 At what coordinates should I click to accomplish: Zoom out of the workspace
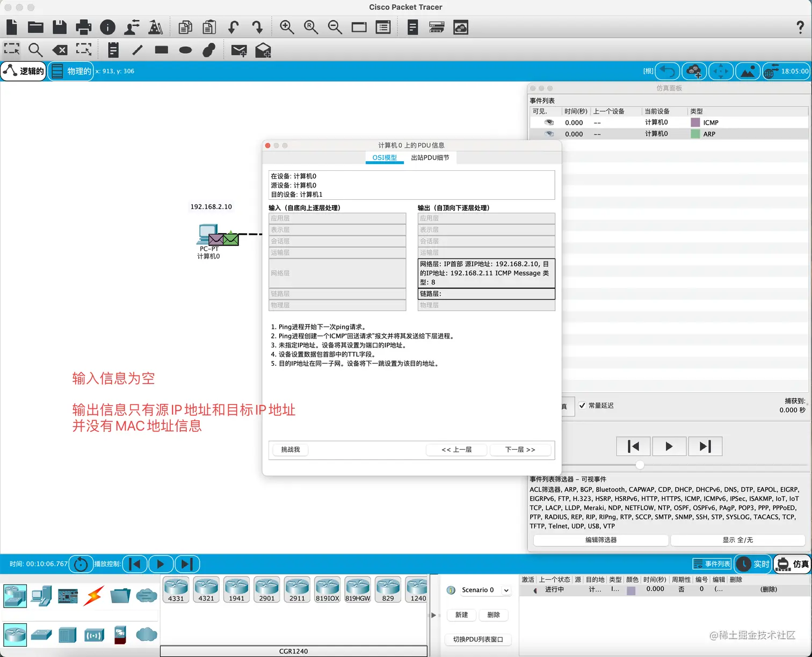(x=335, y=27)
